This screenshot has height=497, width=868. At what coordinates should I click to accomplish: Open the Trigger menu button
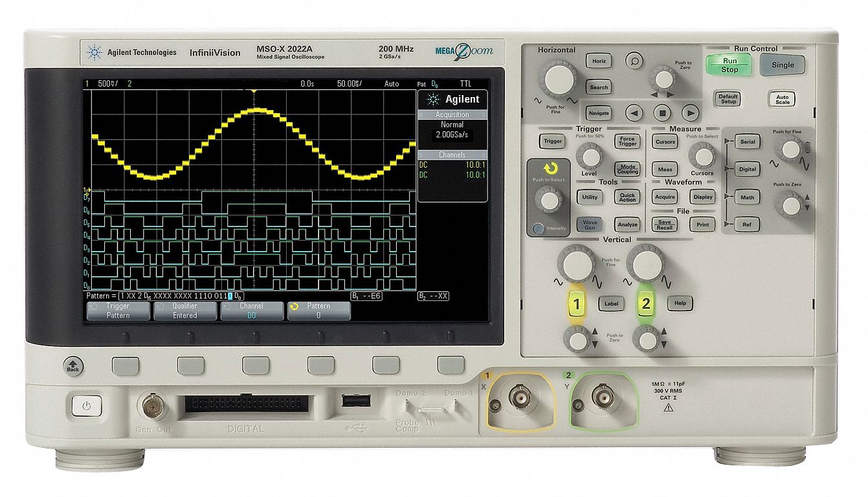click(552, 141)
